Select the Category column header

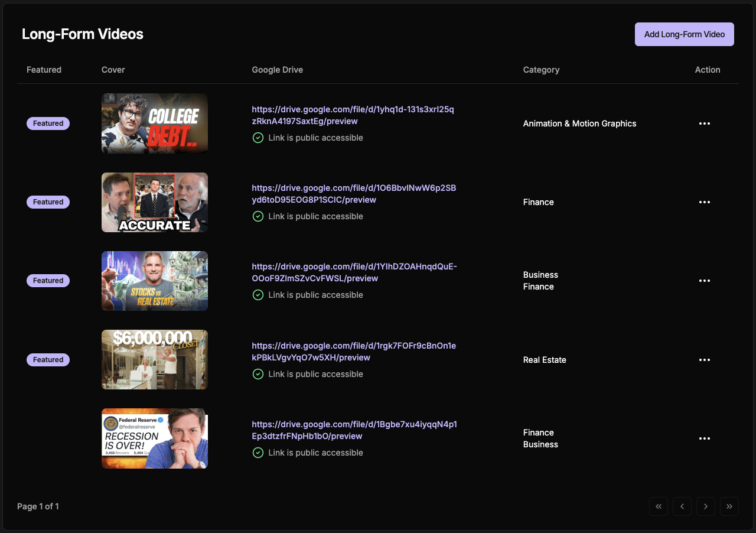(541, 70)
